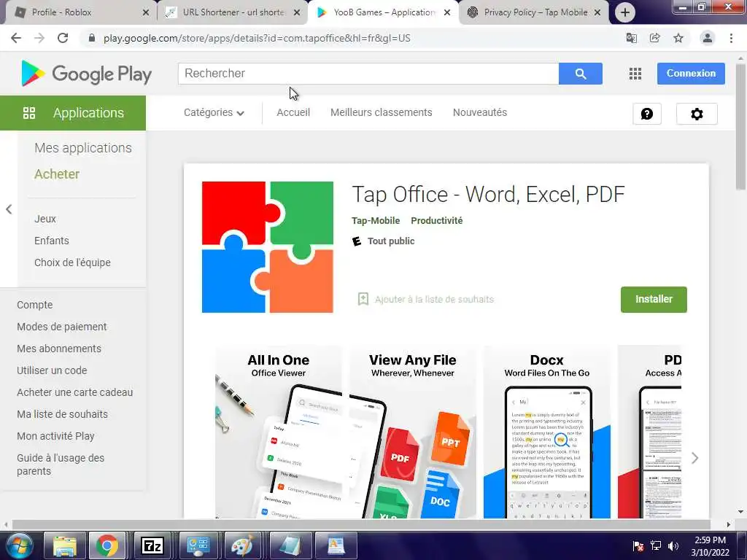This screenshot has height=560, width=747.
Task: Open Mon activité Play
Action: (55, 436)
